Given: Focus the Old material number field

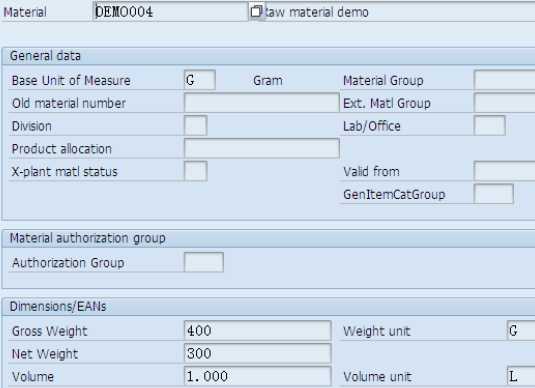Looking at the screenshot, I should pyautogui.click(x=262, y=103).
